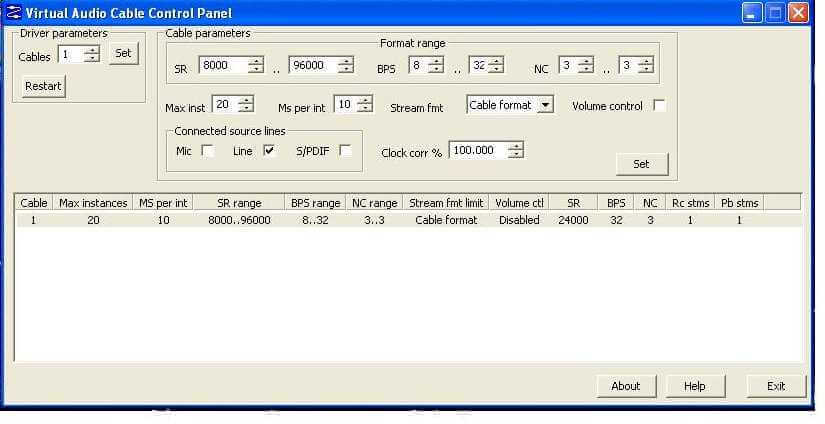
Task: Increase maximum SR with up arrow
Action: [346, 61]
